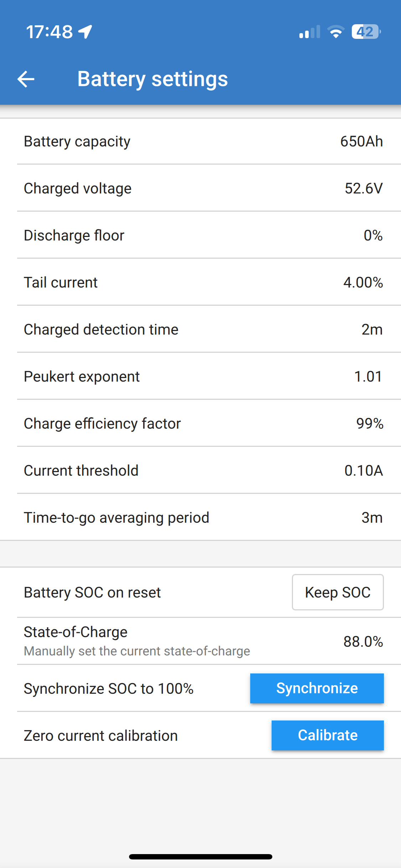This screenshot has width=401, height=868.
Task: Tap the Wi-Fi status icon
Action: [x=335, y=32]
